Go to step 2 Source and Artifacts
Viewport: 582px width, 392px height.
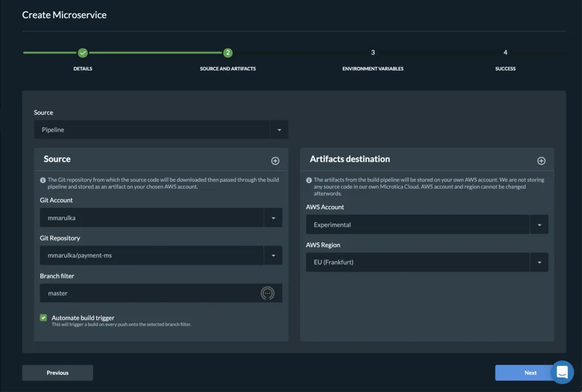(x=228, y=53)
